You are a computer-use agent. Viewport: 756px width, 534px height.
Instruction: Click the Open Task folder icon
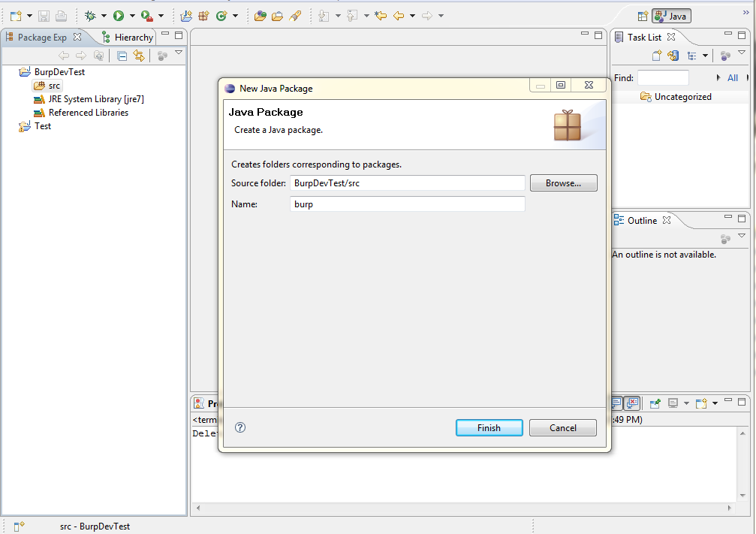tap(277, 16)
